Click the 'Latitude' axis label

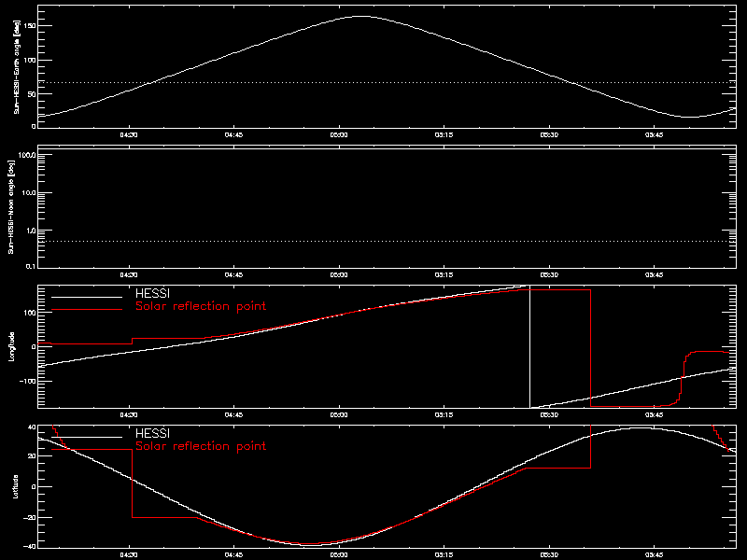(x=16, y=486)
